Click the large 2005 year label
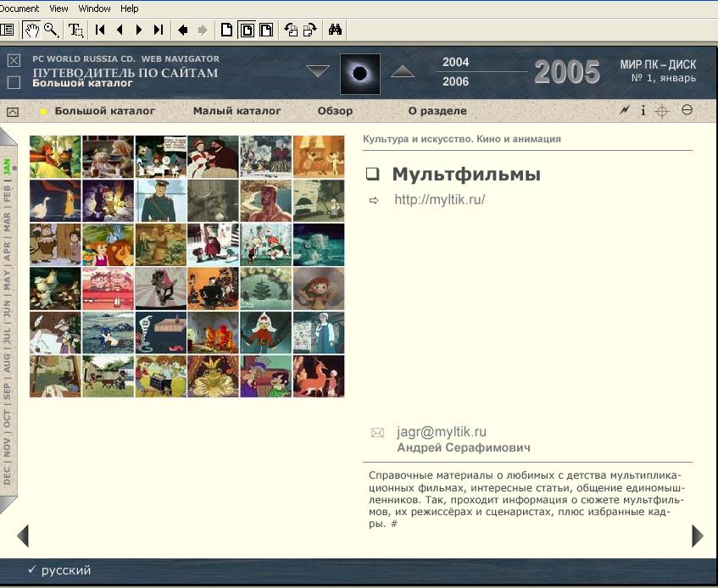This screenshot has width=718, height=588. pos(567,72)
